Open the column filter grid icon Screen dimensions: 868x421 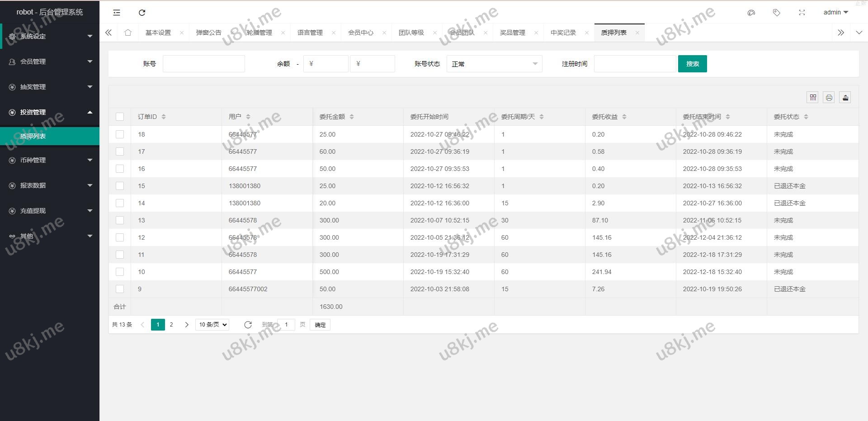tap(813, 97)
